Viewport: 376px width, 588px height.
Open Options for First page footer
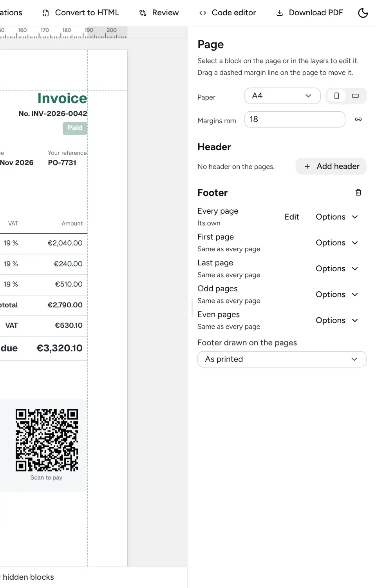tap(337, 243)
